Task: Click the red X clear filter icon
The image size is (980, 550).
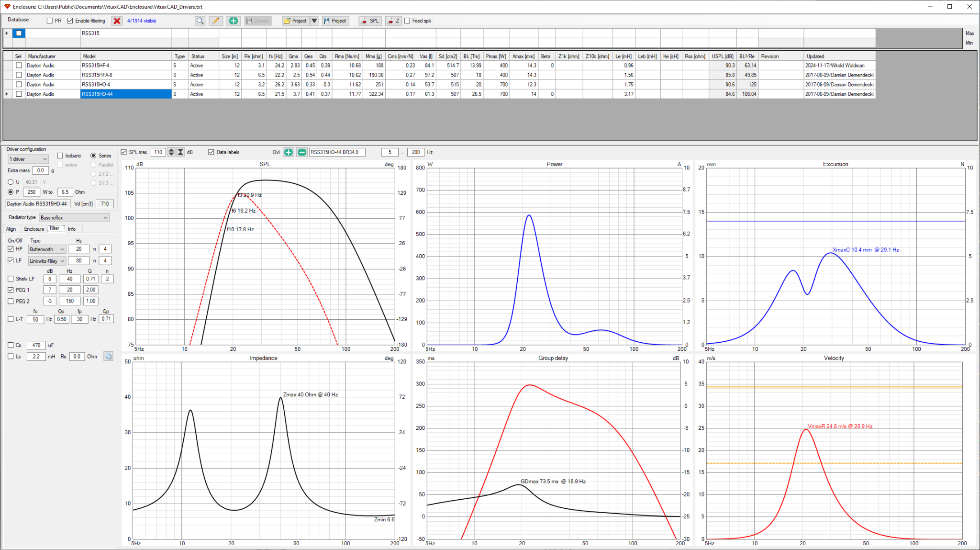Action: 117,21
